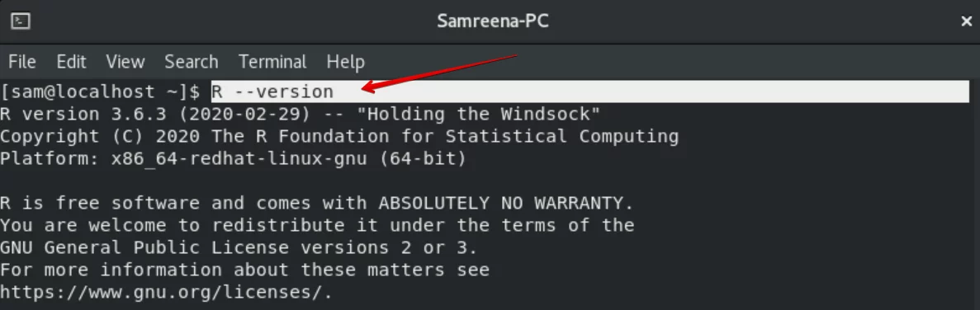This screenshot has height=310, width=980.
Task: Open the Edit menu
Action: click(71, 62)
